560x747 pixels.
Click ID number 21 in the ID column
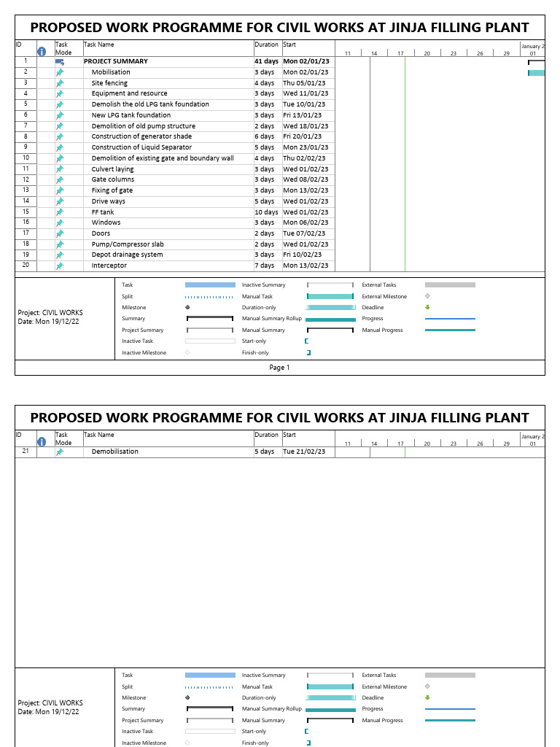pyautogui.click(x=26, y=451)
